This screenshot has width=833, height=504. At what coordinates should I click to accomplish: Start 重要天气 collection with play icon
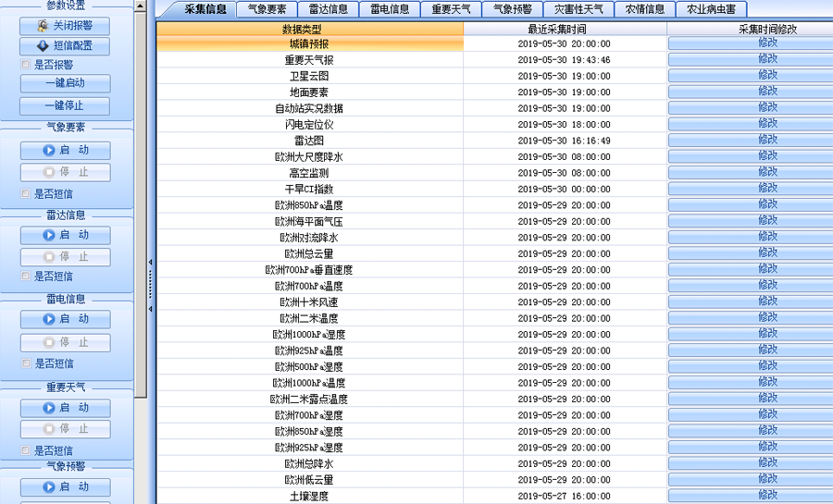pos(65,408)
